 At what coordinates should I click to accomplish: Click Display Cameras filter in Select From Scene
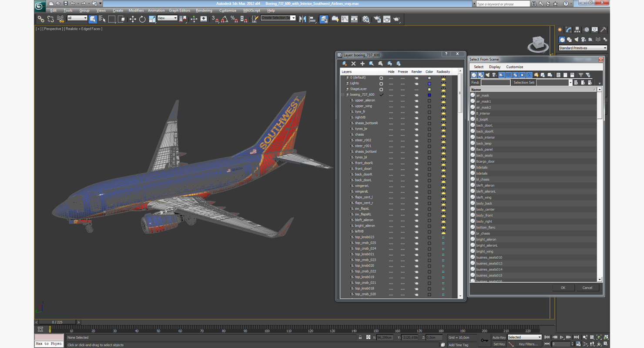tap(494, 75)
